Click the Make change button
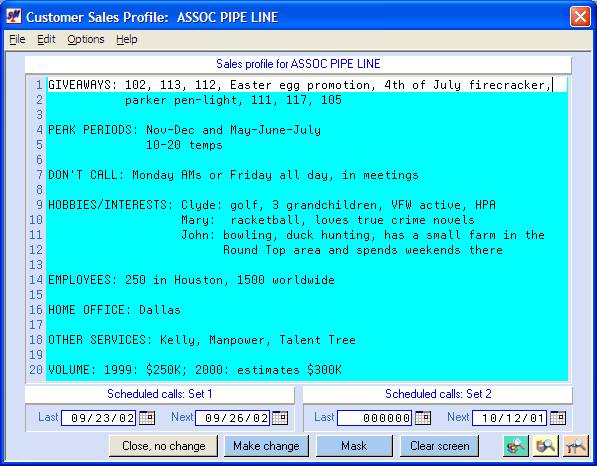Viewport: 597px width, 466px height. [266, 446]
